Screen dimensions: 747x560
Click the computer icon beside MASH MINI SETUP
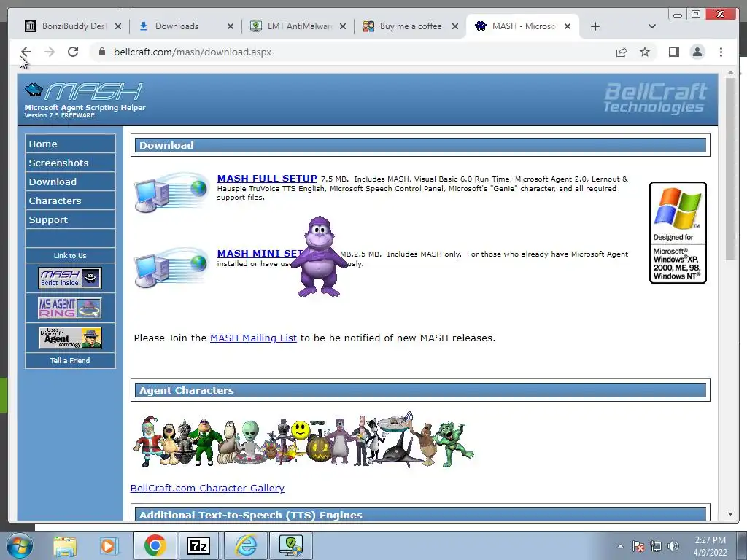click(171, 267)
